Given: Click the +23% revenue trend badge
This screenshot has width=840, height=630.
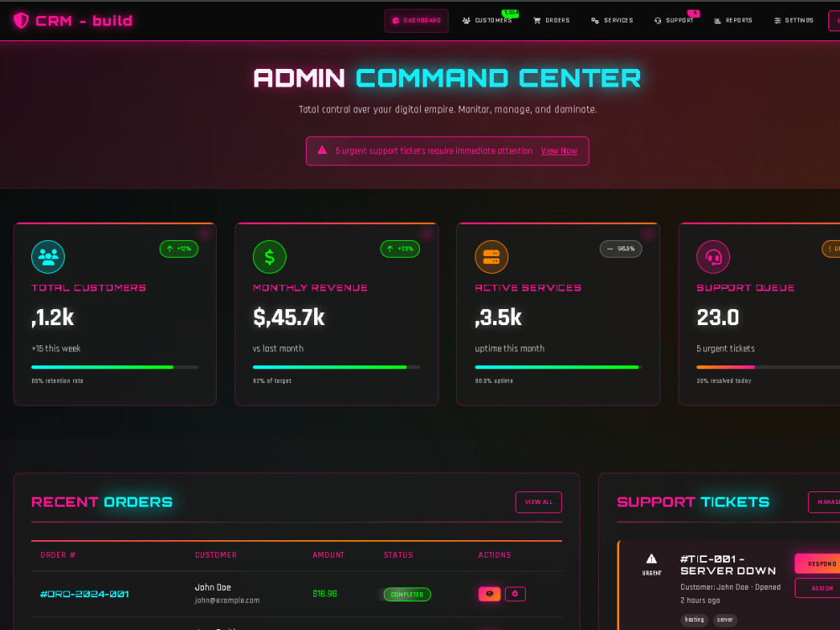Looking at the screenshot, I should pos(400,249).
